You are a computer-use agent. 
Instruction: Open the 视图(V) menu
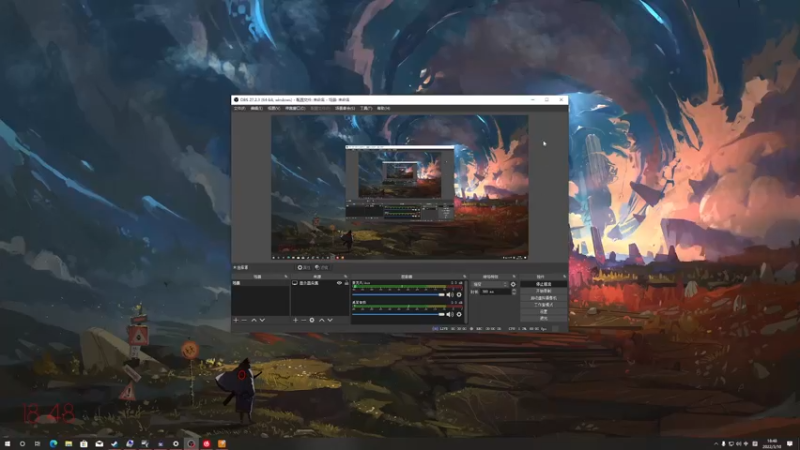[x=274, y=108]
